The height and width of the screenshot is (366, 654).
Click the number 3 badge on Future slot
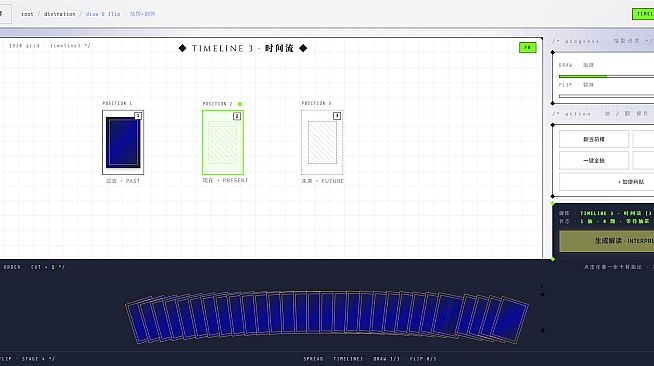click(337, 116)
